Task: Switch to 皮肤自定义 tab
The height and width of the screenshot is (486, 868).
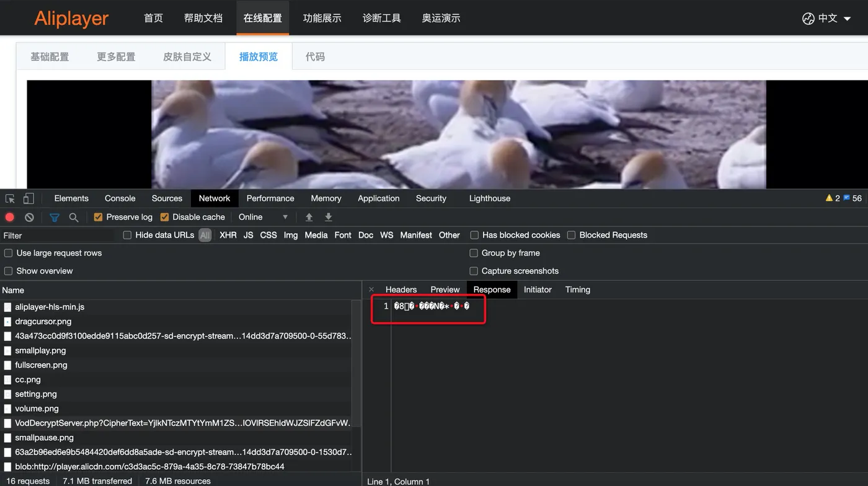Action: (187, 56)
